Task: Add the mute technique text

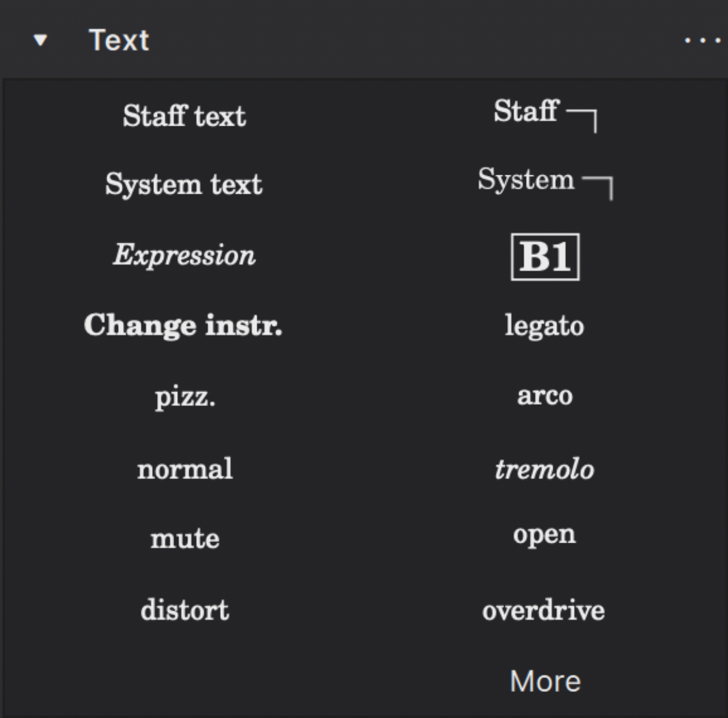Action: click(x=184, y=538)
